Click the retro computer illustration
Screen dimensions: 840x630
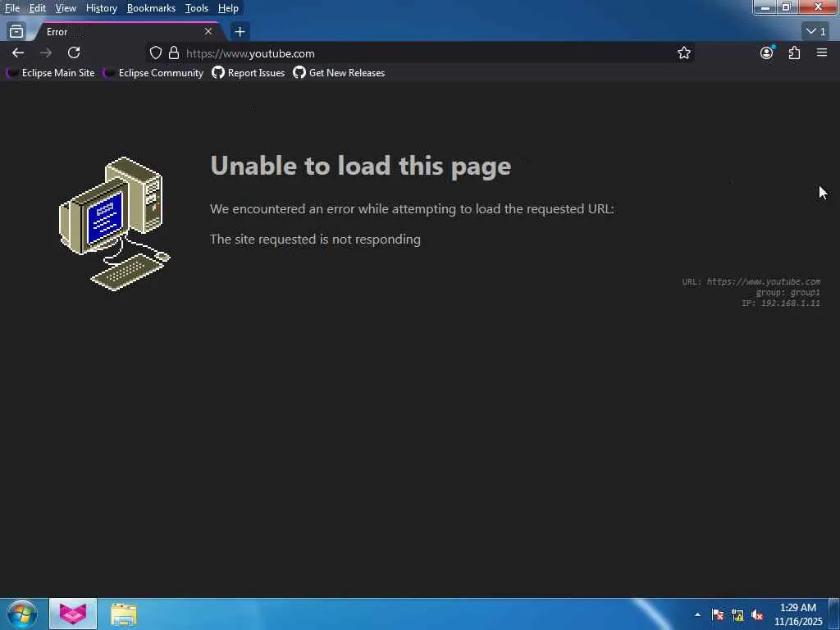click(x=115, y=224)
